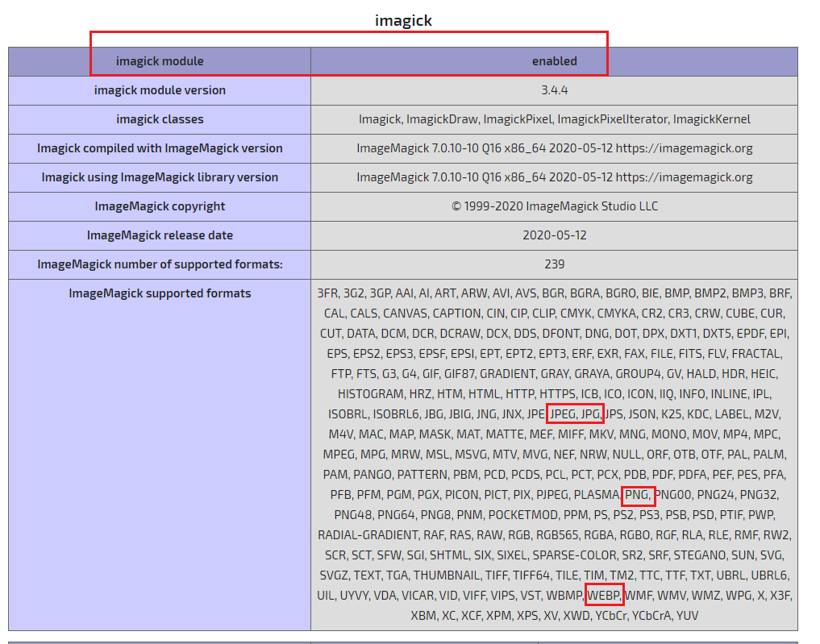This screenshot has width=820, height=644.
Task: Click the WEBP format entry
Action: pyautogui.click(x=603, y=596)
